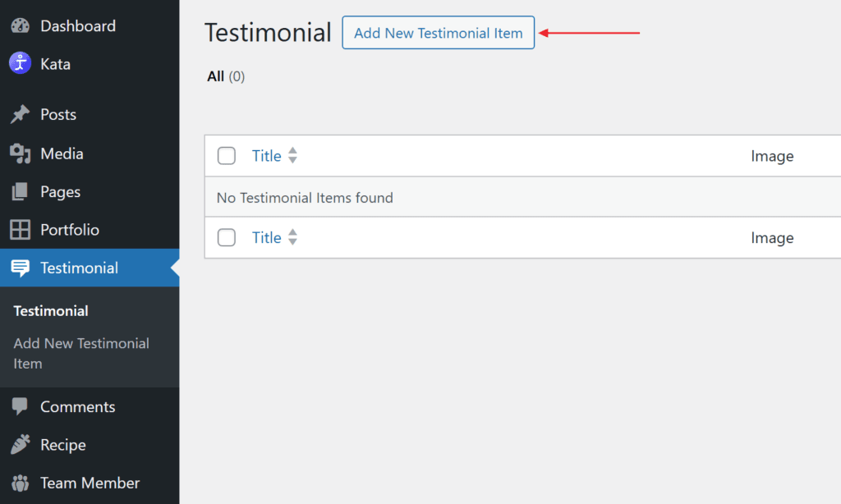Click the Testimonial speech-bubble icon

click(x=20, y=268)
